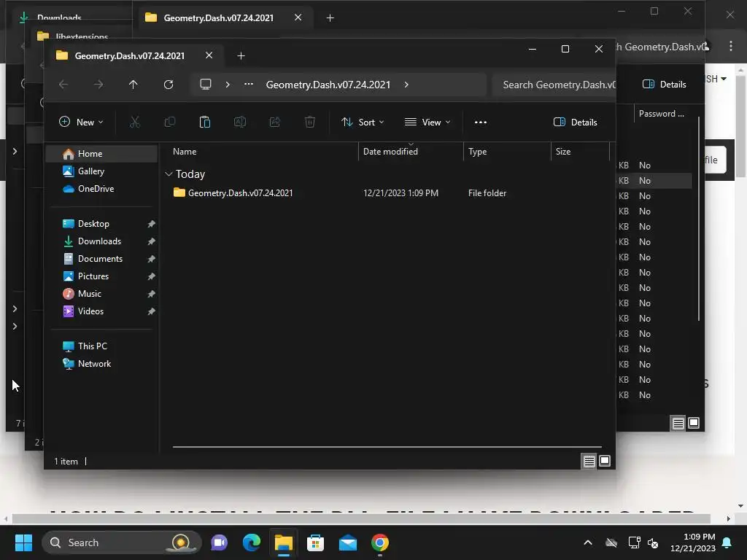Viewport: 747px width, 560px height.
Task: Click the browser page horizontal scrollbar
Action: point(361,518)
